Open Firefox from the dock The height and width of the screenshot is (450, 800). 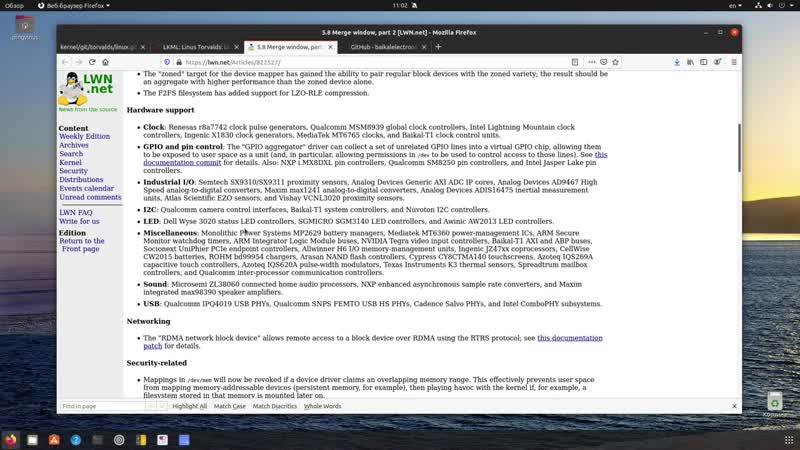point(11,440)
